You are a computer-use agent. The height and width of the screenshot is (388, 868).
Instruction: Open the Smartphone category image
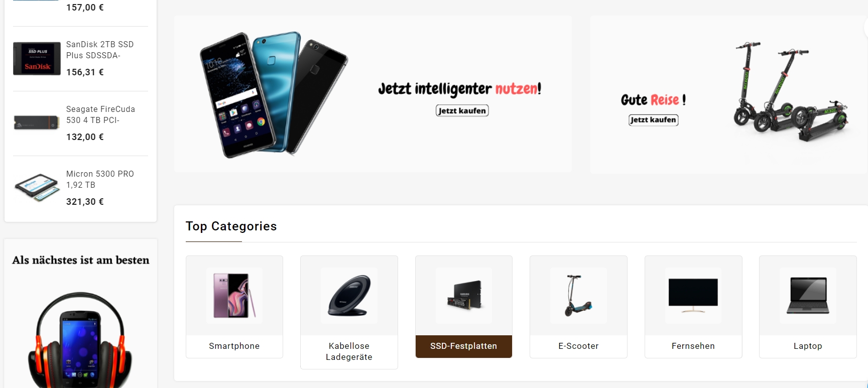coord(234,295)
